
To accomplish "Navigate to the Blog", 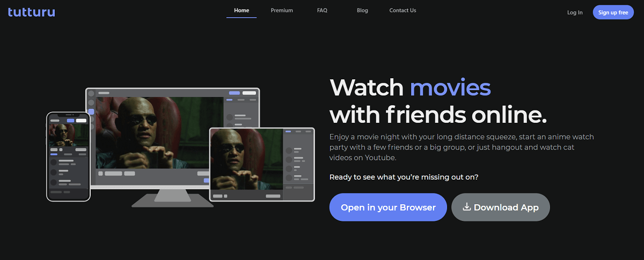I will 362,11.
